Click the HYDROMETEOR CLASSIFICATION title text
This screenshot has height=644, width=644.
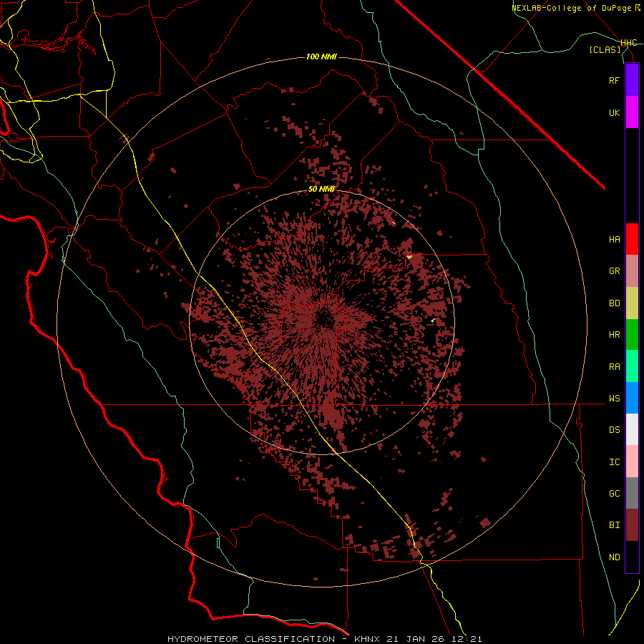pos(251,639)
